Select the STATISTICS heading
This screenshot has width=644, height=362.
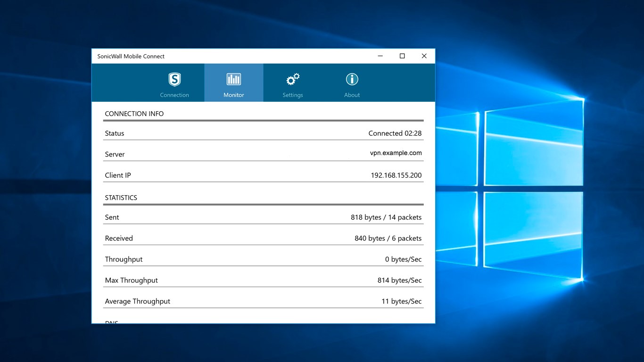[x=121, y=198]
